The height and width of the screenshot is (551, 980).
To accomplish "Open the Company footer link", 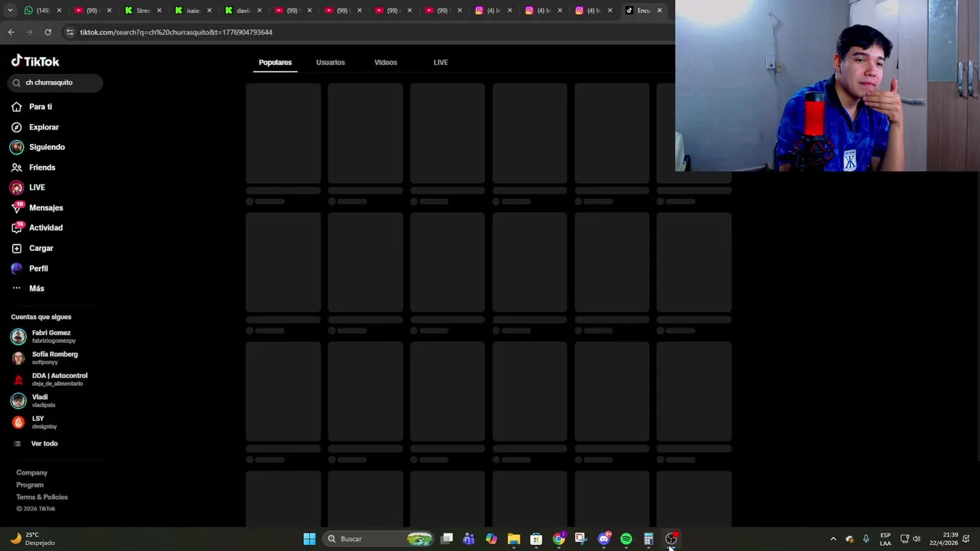I will [x=31, y=473].
